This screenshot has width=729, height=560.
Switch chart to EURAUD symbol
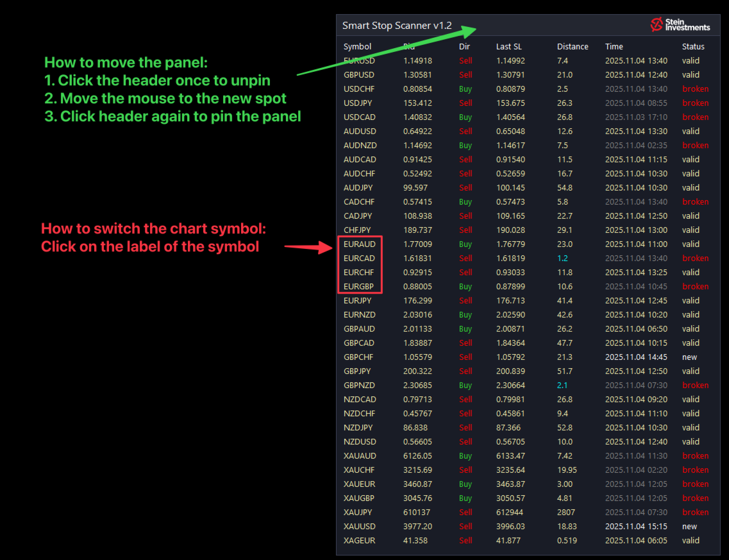point(359,244)
